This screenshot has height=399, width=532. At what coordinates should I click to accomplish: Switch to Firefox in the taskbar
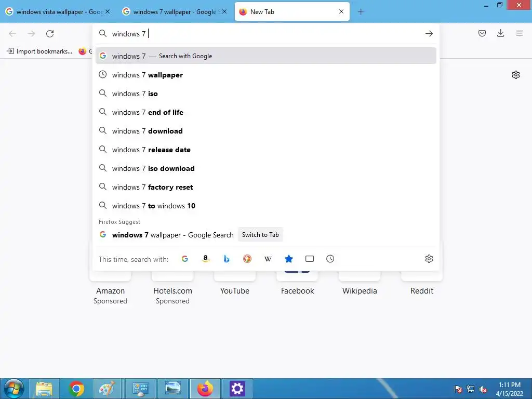(205, 389)
